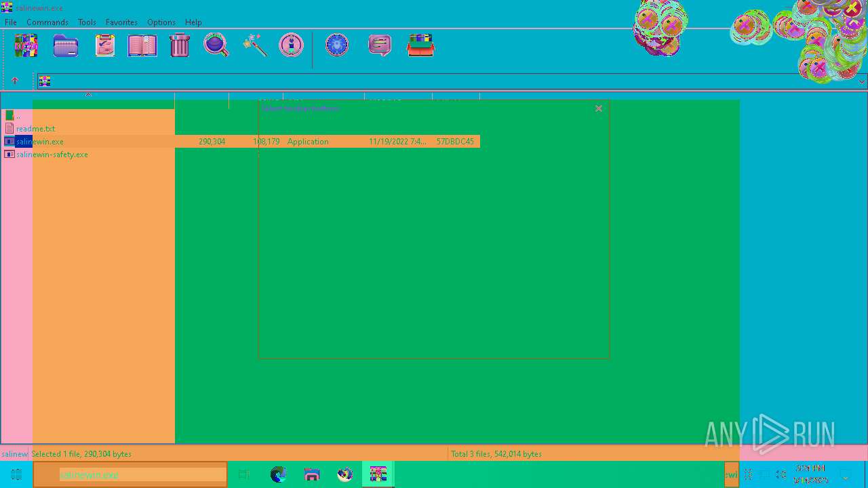The image size is (868, 488).
Task: Open the Tools menu
Action: point(87,22)
